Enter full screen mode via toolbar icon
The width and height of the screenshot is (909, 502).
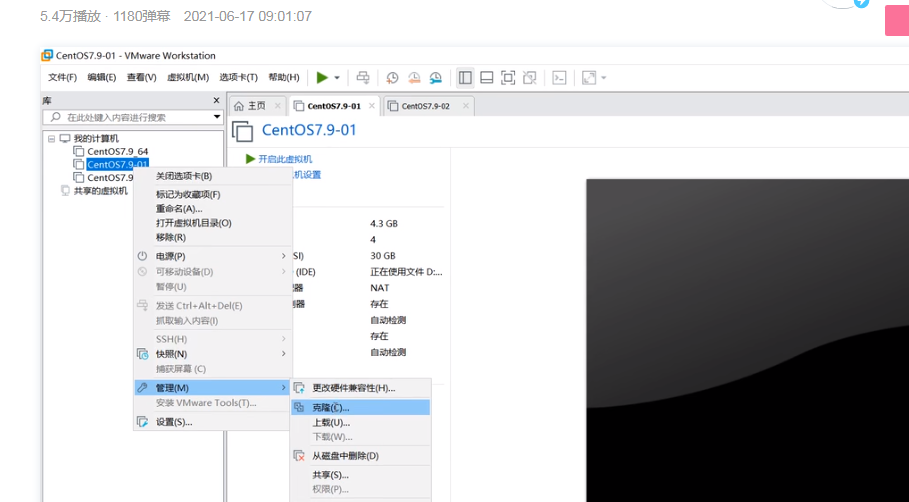pos(508,78)
